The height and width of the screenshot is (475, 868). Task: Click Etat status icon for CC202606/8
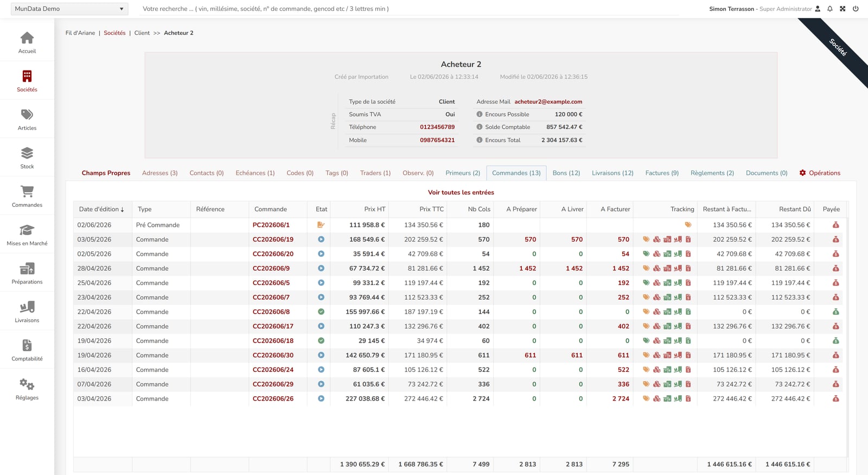[x=321, y=312]
